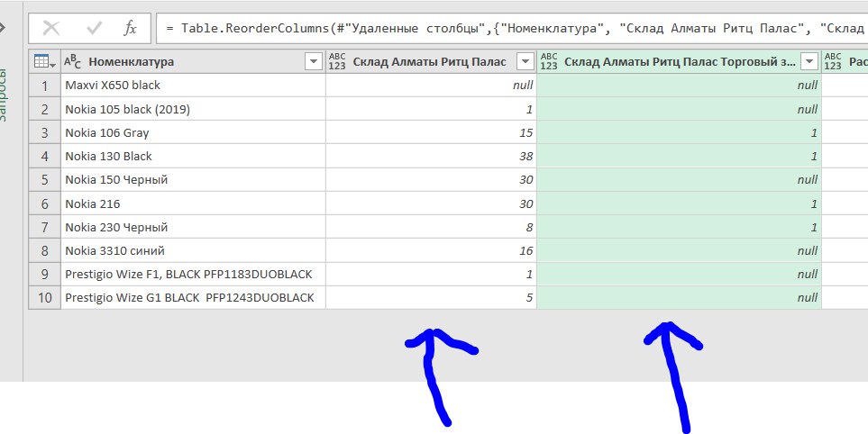The width and height of the screenshot is (868, 434).
Task: Click value 15 in Nokia 106 Gray row
Action: click(x=431, y=132)
